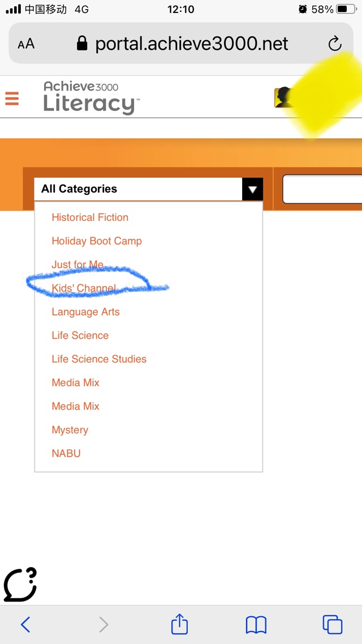The height and width of the screenshot is (644, 362).
Task: Reload the page in Safari
Action: [x=335, y=43]
